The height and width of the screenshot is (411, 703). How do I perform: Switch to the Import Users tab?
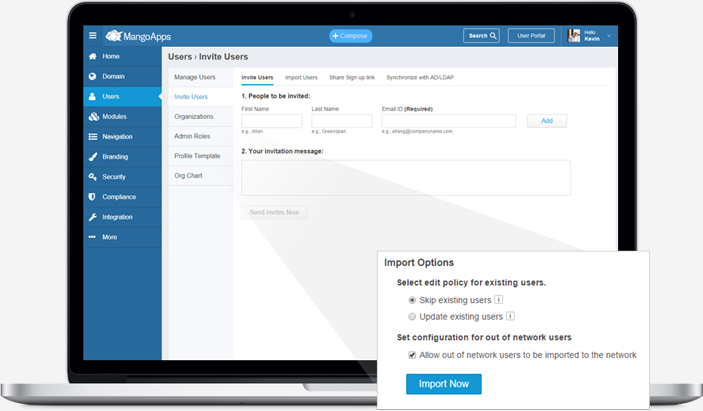pos(301,78)
